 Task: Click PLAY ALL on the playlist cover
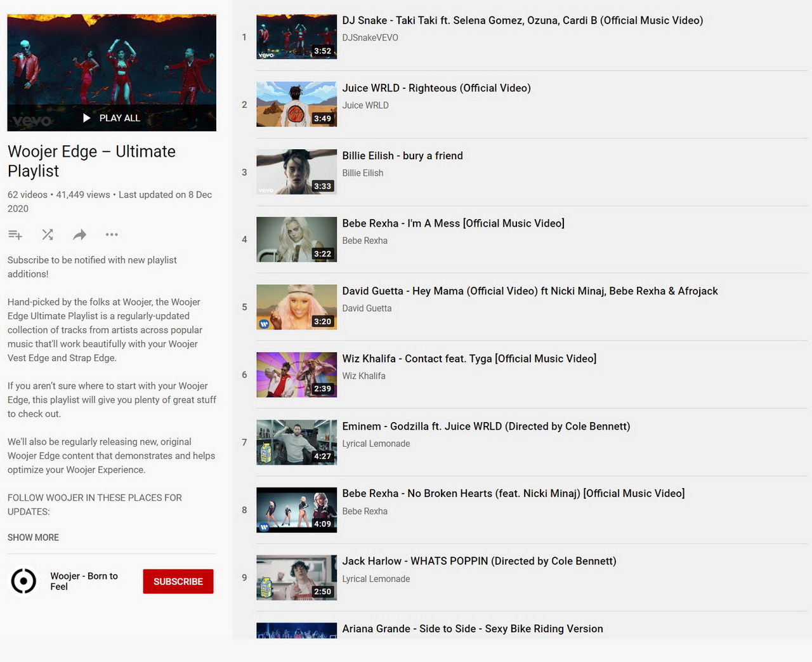tap(112, 118)
